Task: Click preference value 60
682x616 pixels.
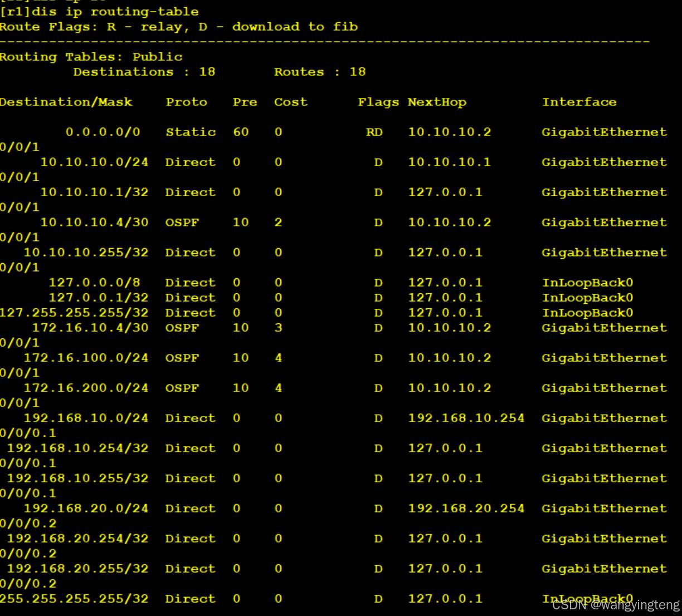Action: [x=241, y=132]
